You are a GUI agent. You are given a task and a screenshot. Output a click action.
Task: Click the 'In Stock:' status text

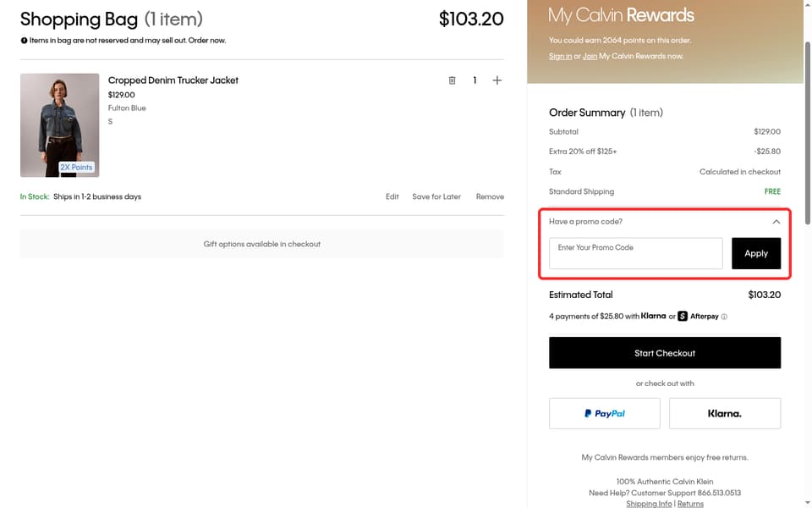[35, 196]
